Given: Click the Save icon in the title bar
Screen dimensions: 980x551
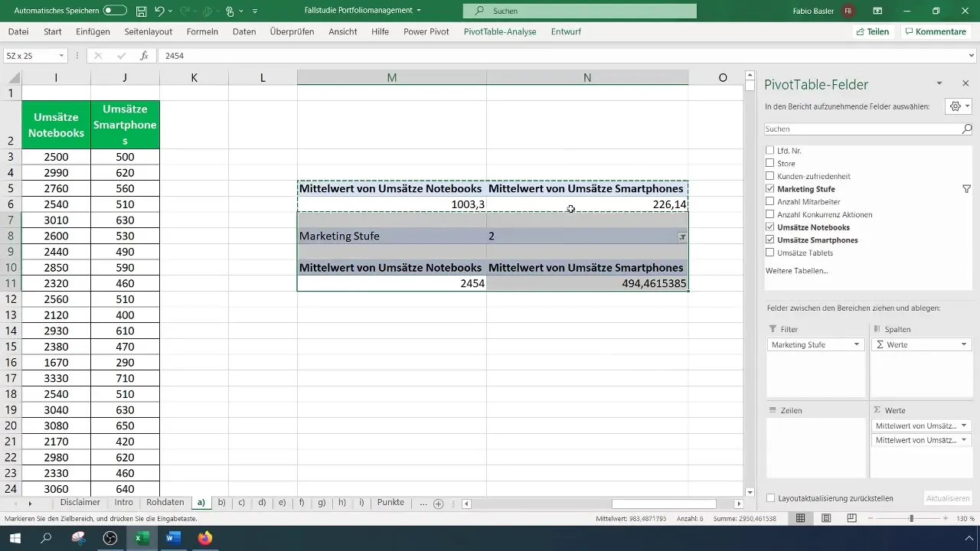Looking at the screenshot, I should click(142, 11).
